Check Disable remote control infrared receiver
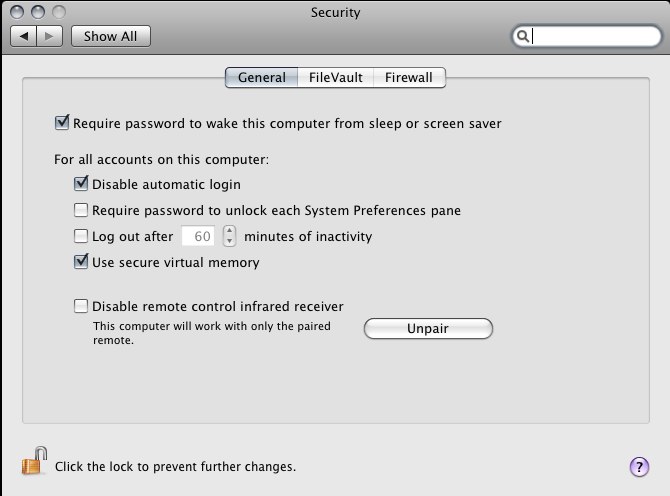Image resolution: width=670 pixels, height=496 pixels. (81, 306)
